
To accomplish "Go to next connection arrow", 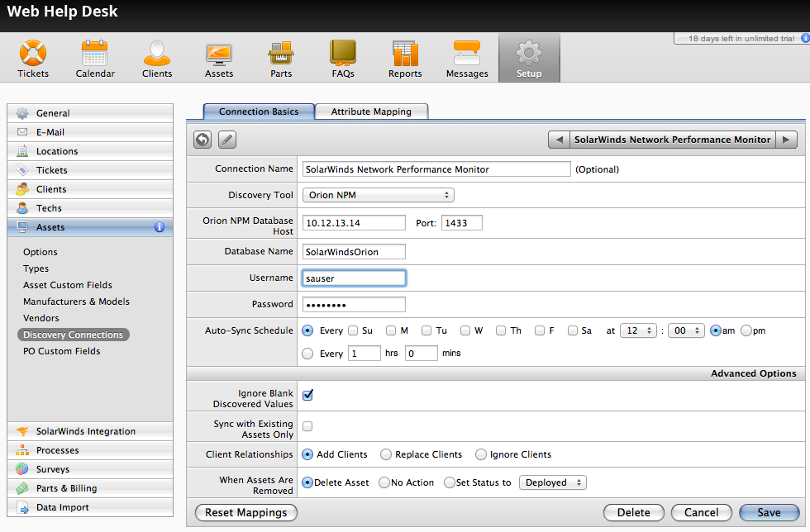I will click(x=786, y=140).
